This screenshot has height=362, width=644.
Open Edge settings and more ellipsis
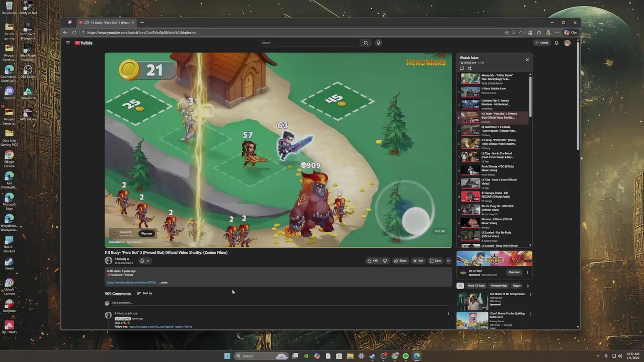pos(557,32)
